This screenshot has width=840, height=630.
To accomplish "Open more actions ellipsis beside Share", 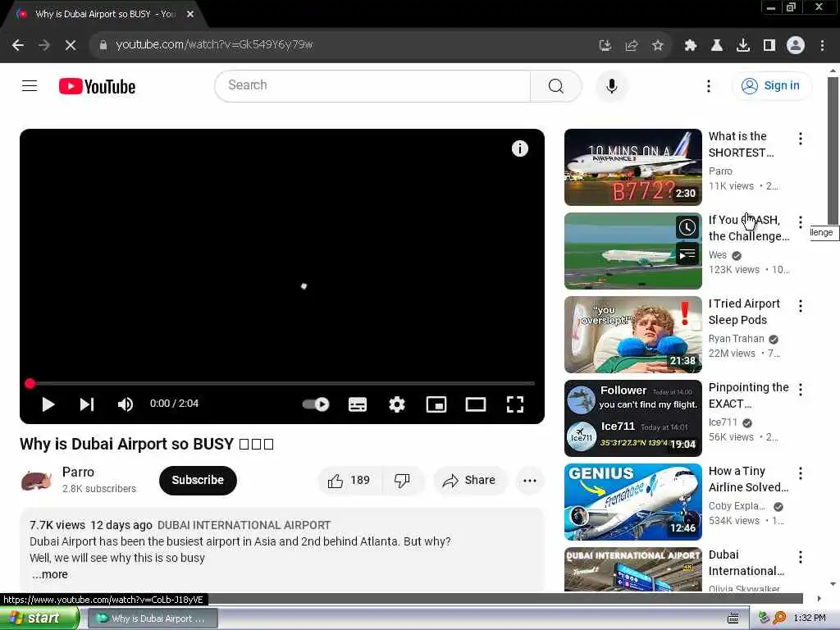I will (530, 481).
